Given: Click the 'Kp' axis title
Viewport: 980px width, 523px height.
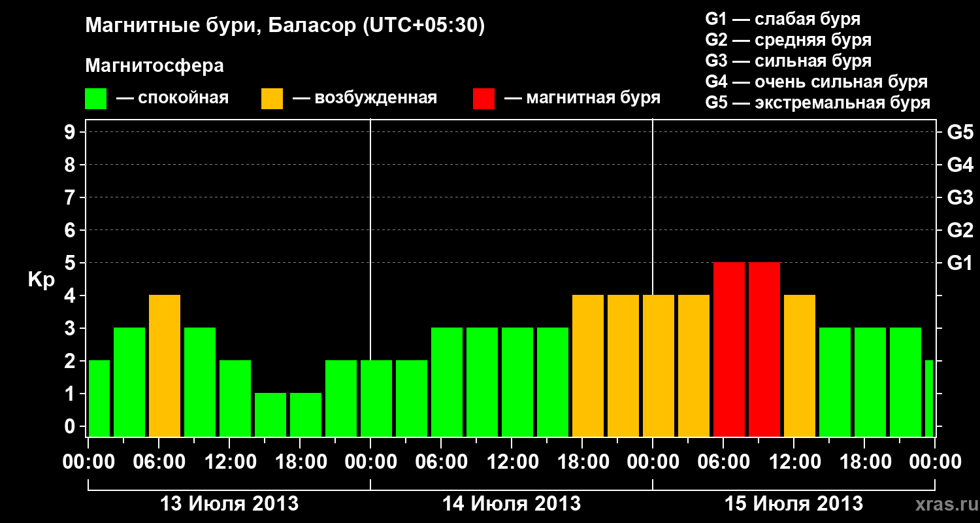Looking at the screenshot, I should click(x=41, y=280).
